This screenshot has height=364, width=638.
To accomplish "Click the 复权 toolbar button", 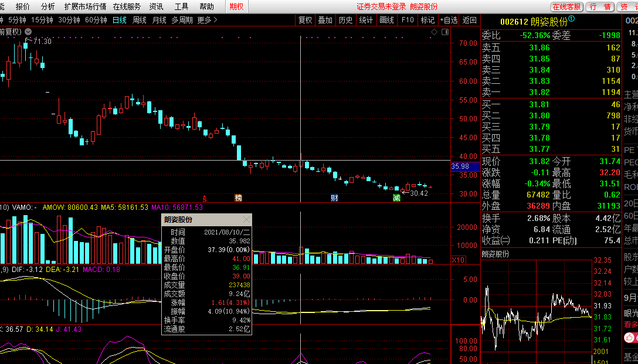I will click(305, 20).
